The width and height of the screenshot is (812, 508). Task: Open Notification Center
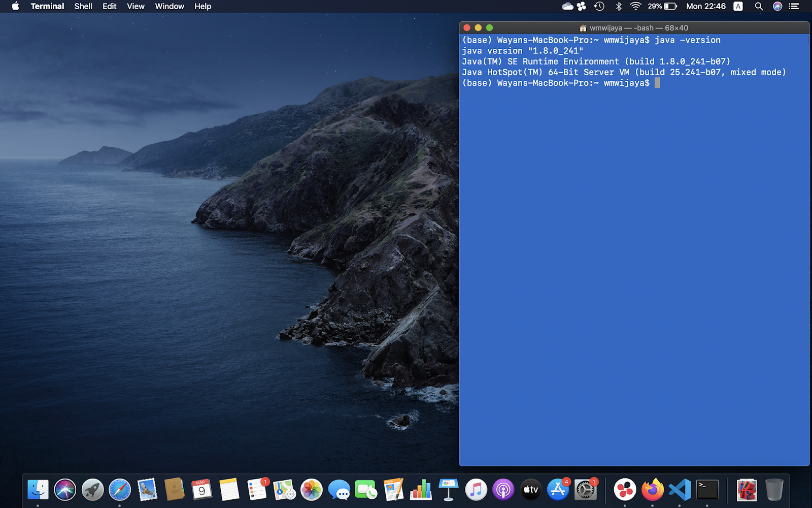(795, 6)
